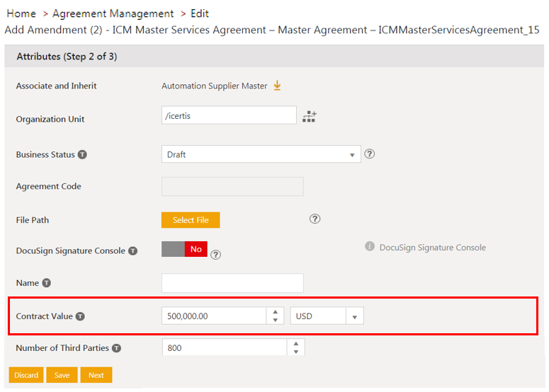This screenshot has width=549, height=392.
Task: Increase Contract Value with up arrow
Action: 275,311
